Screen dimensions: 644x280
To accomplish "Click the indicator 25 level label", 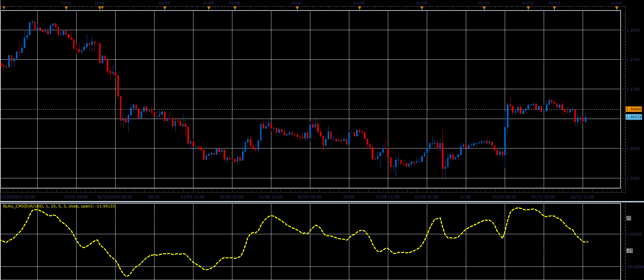I will (x=629, y=218).
